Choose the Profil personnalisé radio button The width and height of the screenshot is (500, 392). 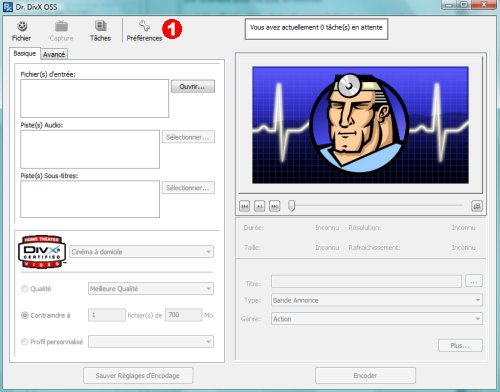click(25, 342)
